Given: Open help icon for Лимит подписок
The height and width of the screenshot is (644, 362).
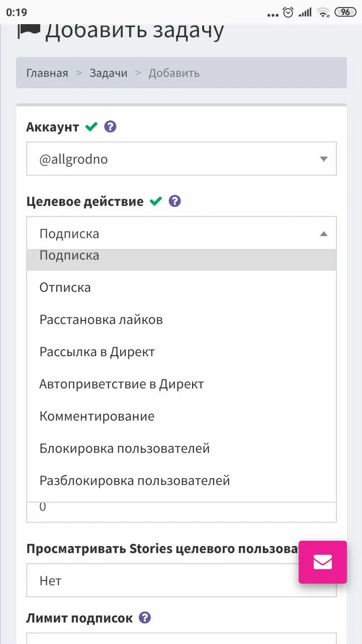Looking at the screenshot, I should click(x=145, y=618).
